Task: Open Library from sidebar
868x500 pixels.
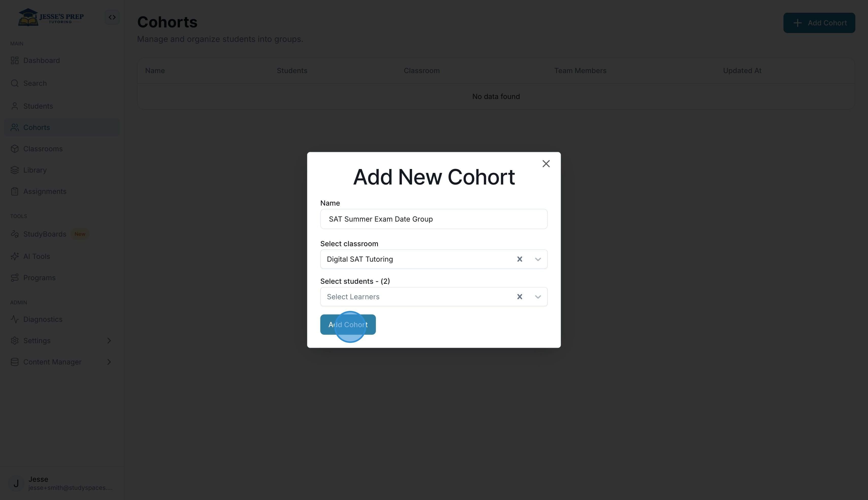Action: coord(35,170)
